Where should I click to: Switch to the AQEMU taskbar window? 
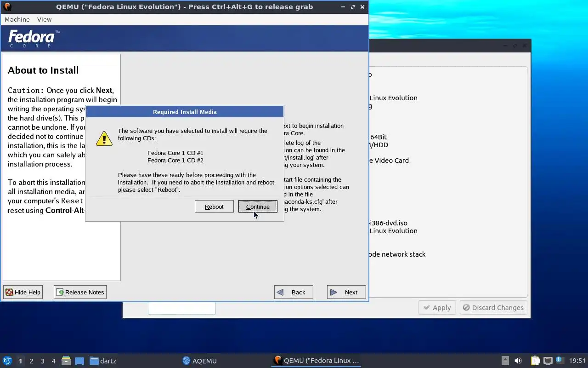pos(199,361)
